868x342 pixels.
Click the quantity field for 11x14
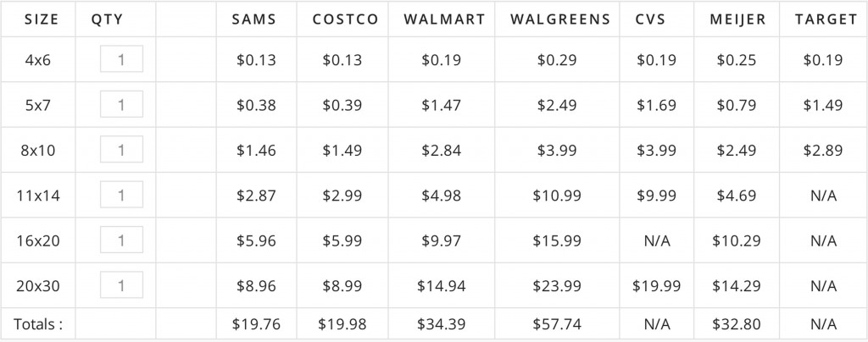tap(121, 195)
